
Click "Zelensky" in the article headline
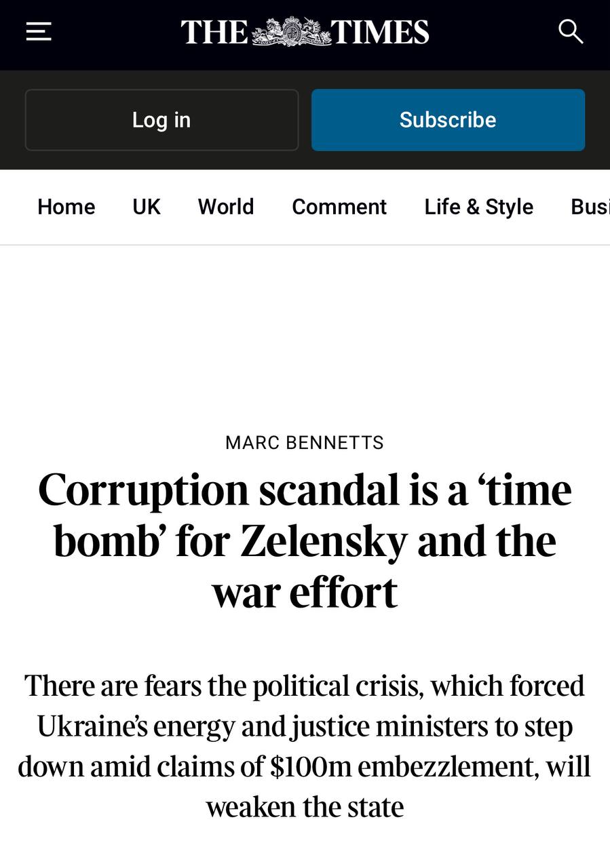324,541
